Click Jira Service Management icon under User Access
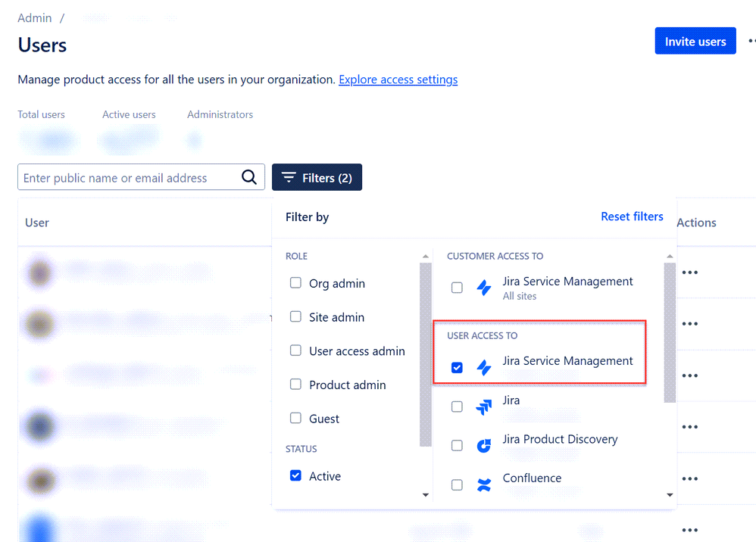This screenshot has width=756, height=542. [x=483, y=368]
